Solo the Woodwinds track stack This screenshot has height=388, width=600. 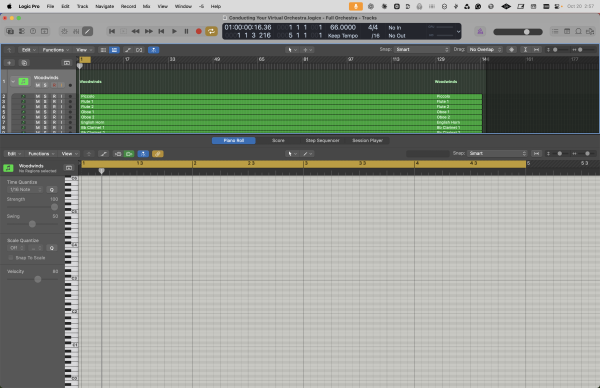pyautogui.click(x=45, y=85)
